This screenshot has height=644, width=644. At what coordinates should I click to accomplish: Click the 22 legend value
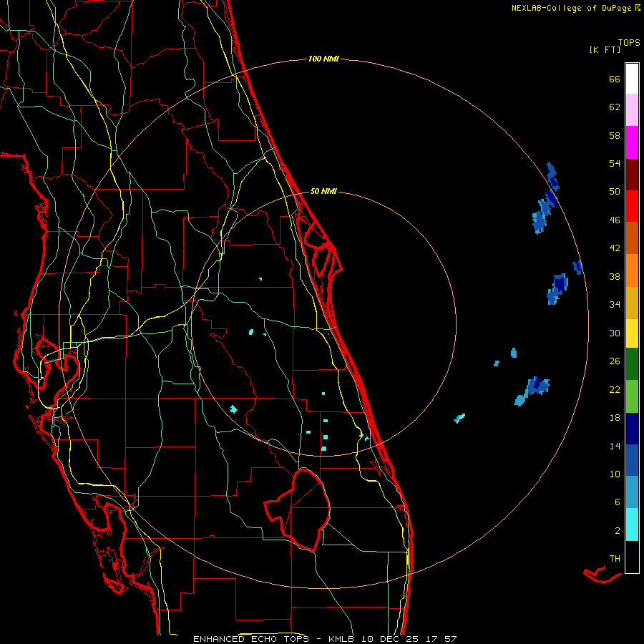point(615,389)
